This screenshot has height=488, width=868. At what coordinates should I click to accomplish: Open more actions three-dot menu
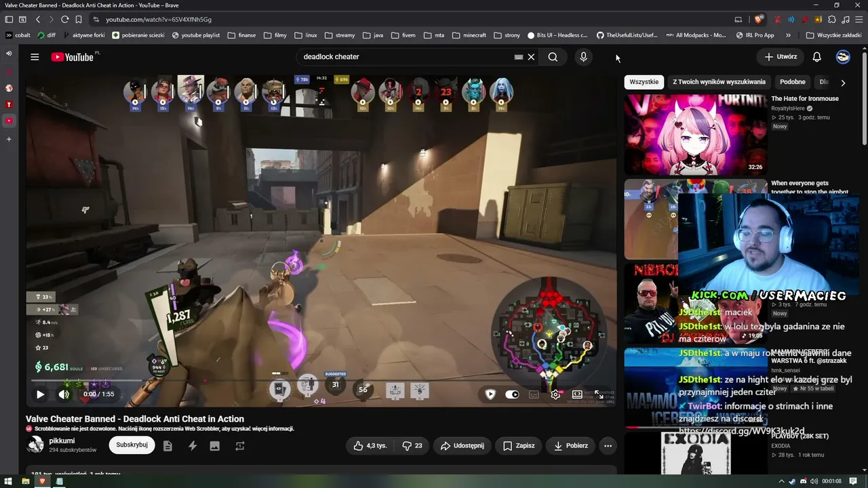point(608,445)
